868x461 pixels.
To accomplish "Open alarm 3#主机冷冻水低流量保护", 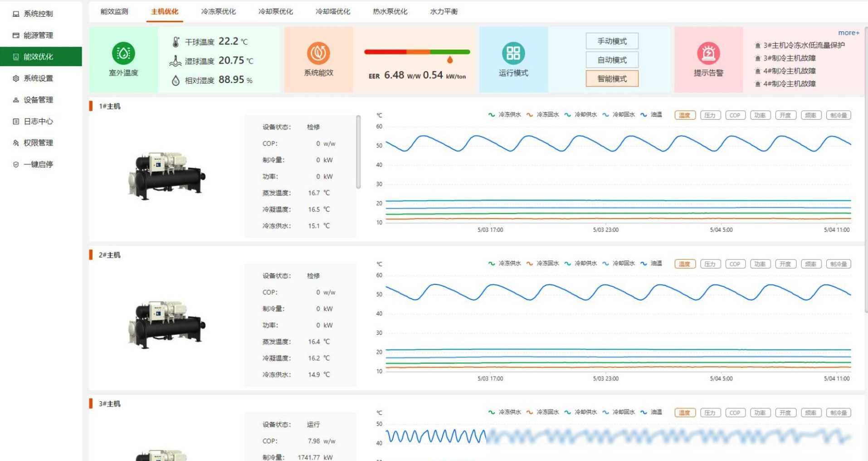I will coord(800,45).
